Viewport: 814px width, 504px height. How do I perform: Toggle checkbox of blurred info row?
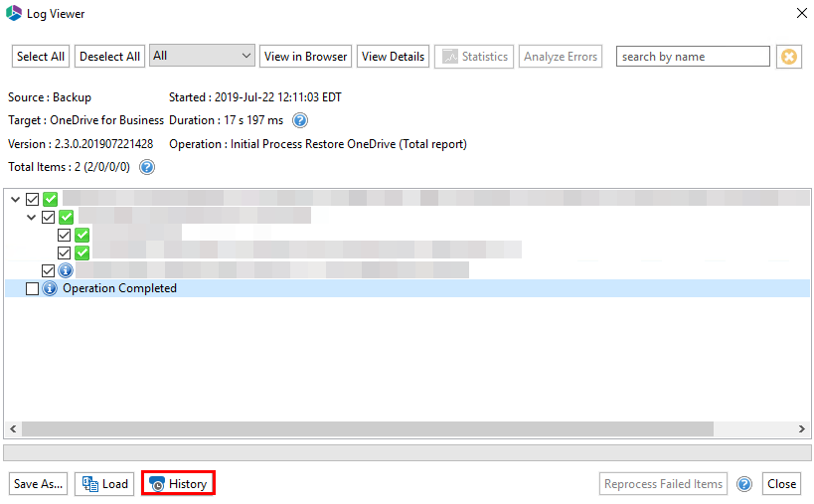pyautogui.click(x=49, y=270)
